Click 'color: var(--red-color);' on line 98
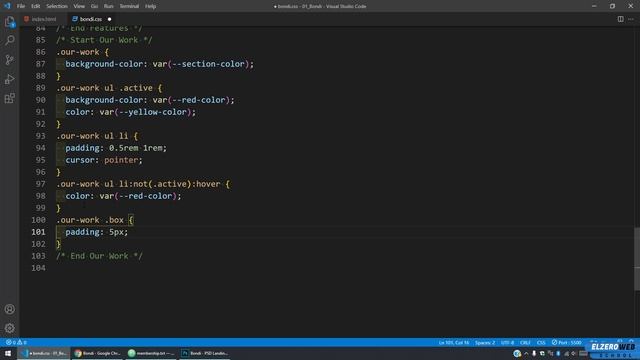The width and height of the screenshot is (640, 360). coord(123,196)
